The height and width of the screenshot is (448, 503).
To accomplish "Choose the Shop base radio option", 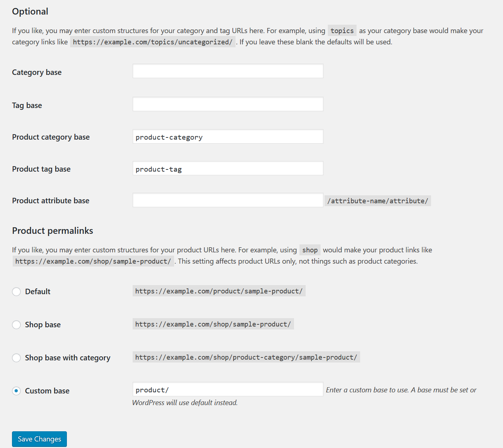I will click(16, 325).
